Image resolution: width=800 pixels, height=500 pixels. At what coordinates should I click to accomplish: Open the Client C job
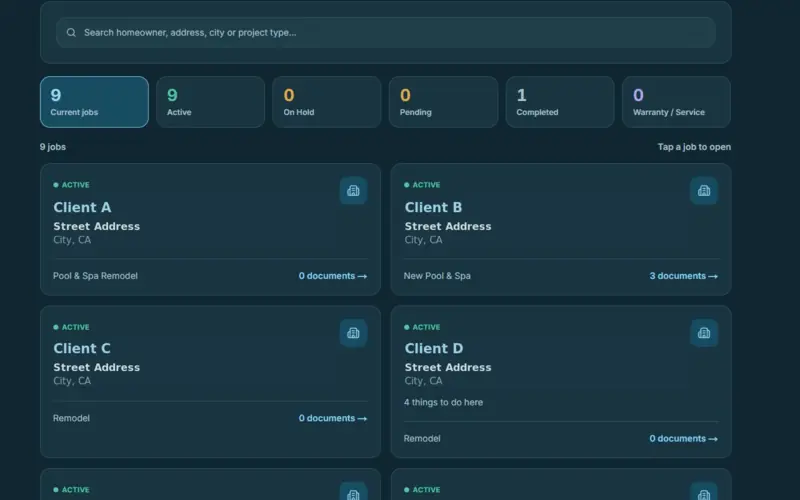click(x=210, y=382)
